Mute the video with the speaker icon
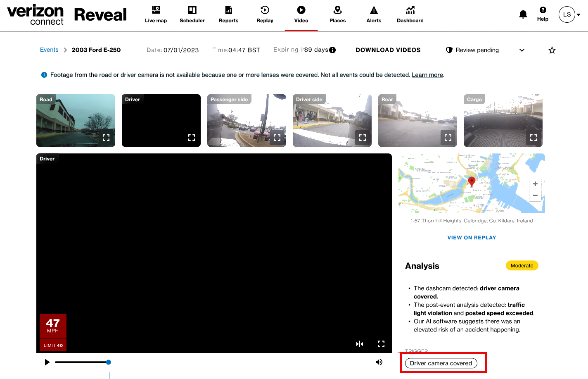Viewport: 588px width, 379px height. (379, 362)
